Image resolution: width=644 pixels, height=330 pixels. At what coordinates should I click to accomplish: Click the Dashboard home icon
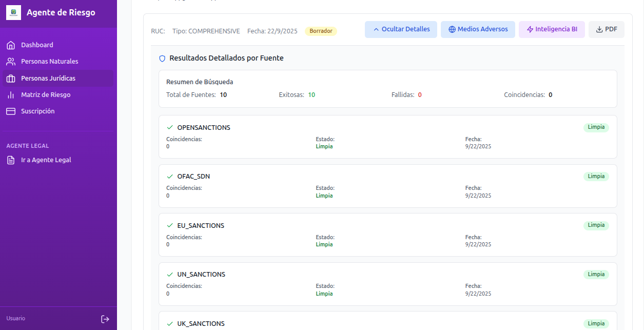click(x=11, y=45)
